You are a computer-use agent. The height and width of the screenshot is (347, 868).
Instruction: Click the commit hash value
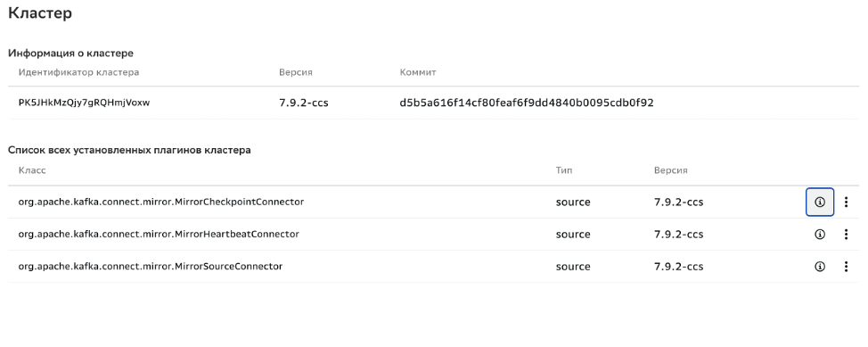click(x=527, y=103)
